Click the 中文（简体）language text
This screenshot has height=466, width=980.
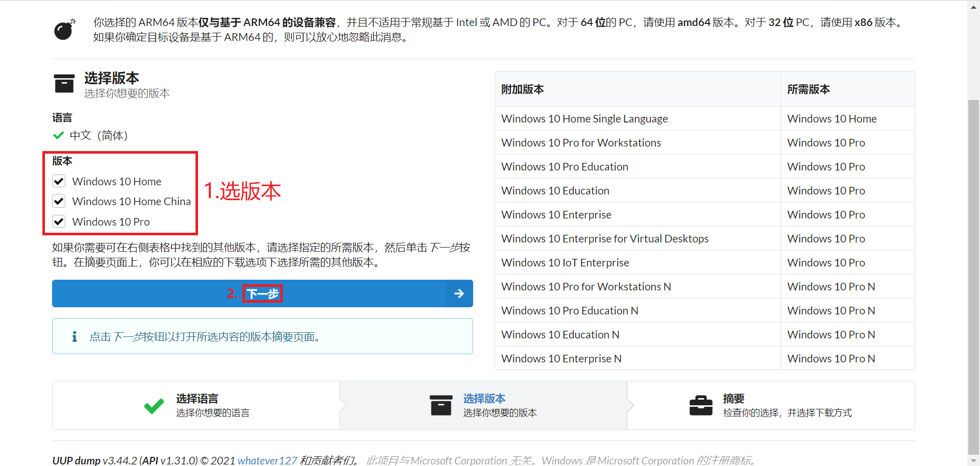click(99, 135)
